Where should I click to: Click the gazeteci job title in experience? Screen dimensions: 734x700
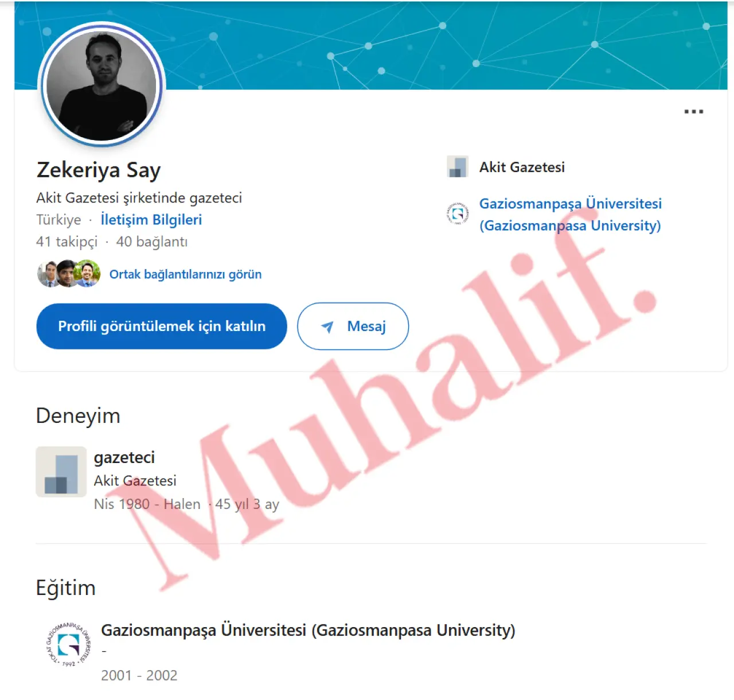pos(124,457)
